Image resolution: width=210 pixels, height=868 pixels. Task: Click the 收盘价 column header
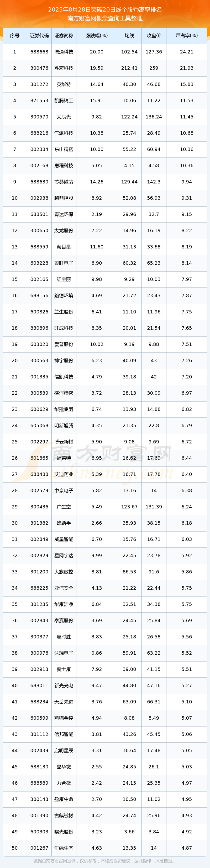[154, 36]
